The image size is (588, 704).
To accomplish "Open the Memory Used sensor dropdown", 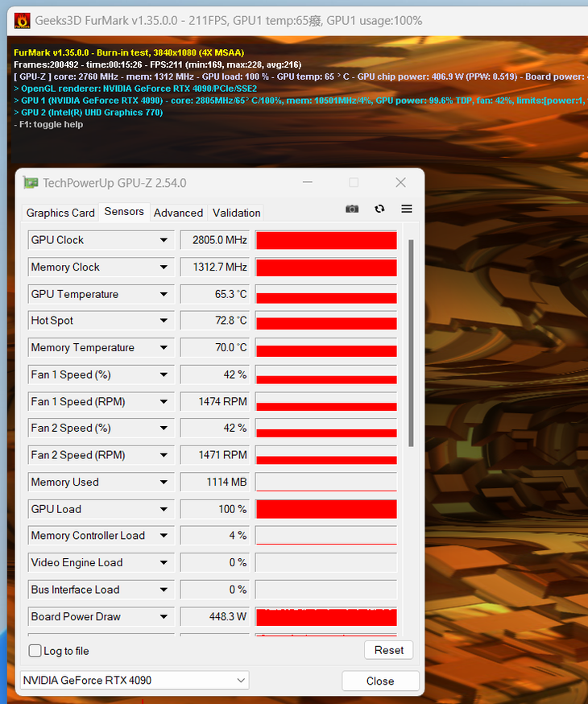I will (164, 482).
